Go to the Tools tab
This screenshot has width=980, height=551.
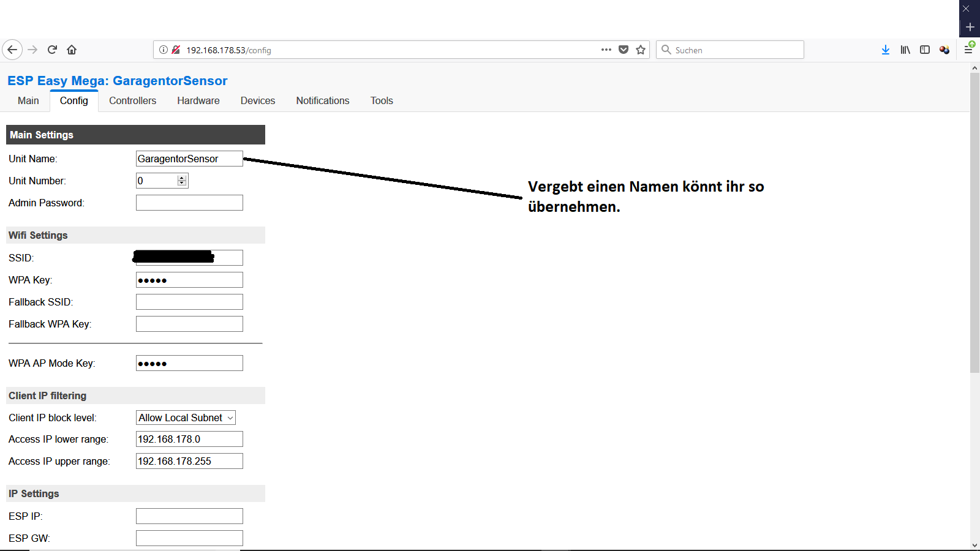coord(381,100)
